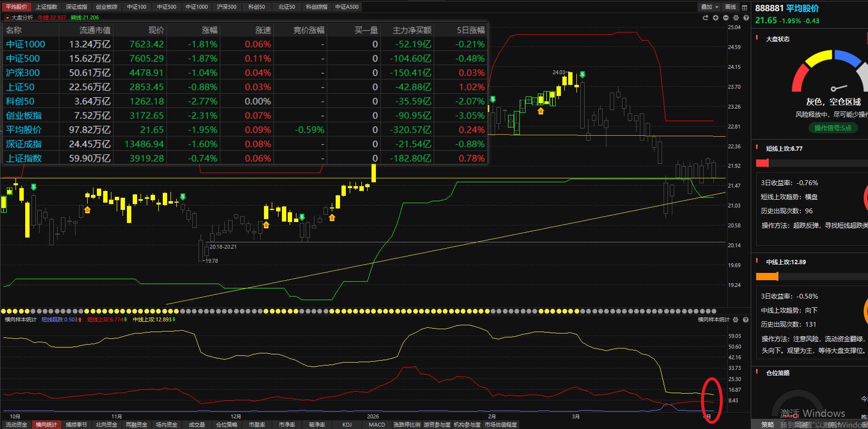868x429 pixels.
Task: Open 中证1000 from the index table
Action: (25, 44)
